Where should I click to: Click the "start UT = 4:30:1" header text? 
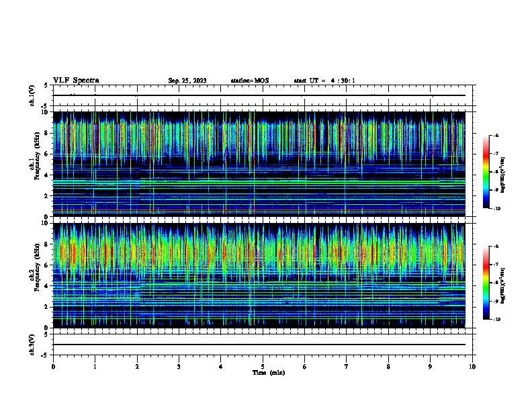324,81
